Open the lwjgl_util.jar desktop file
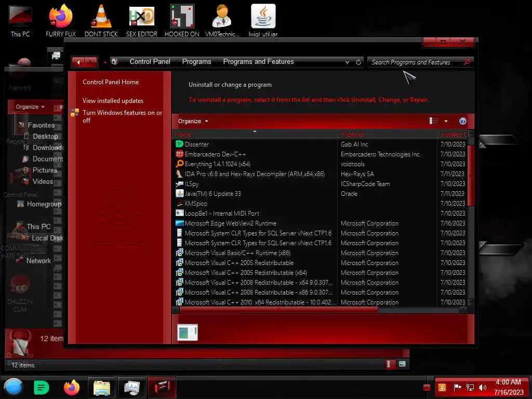The width and height of the screenshot is (532, 399). [x=263, y=20]
